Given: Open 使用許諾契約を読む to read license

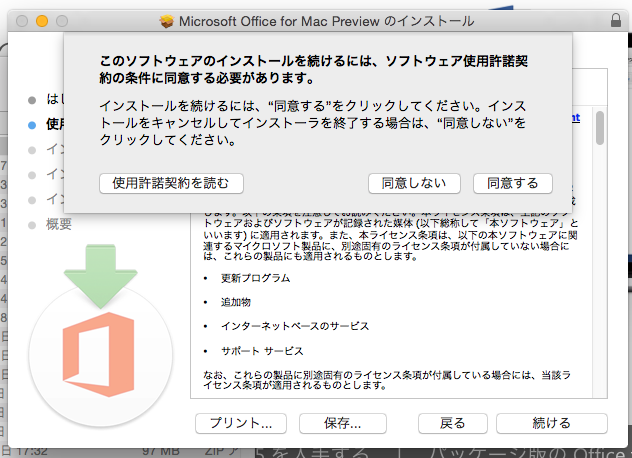Looking at the screenshot, I should click(x=171, y=183).
